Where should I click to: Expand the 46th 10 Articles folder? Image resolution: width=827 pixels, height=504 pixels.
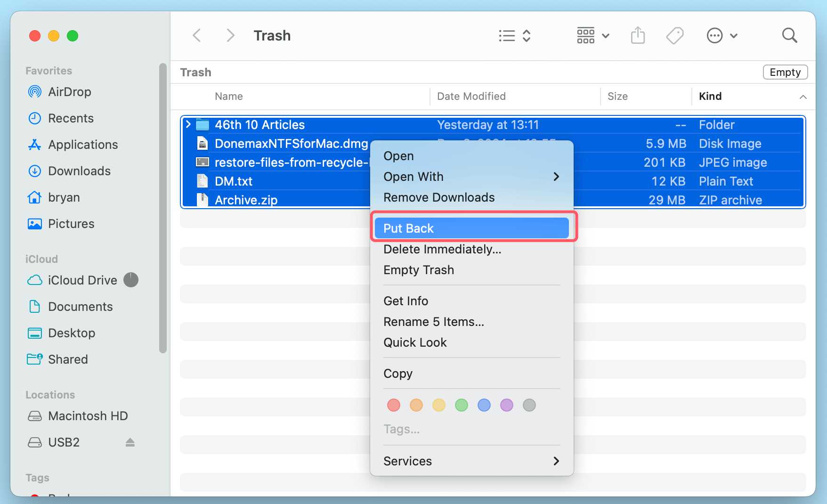(x=187, y=124)
